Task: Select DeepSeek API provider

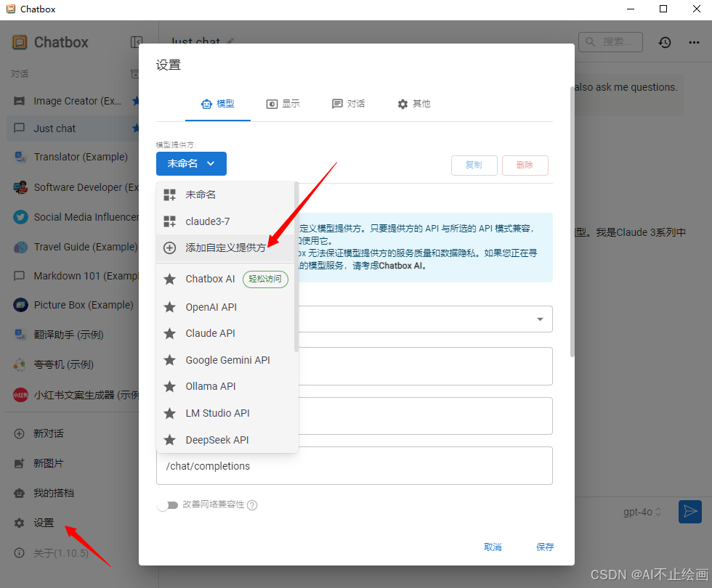Action: tap(227, 440)
